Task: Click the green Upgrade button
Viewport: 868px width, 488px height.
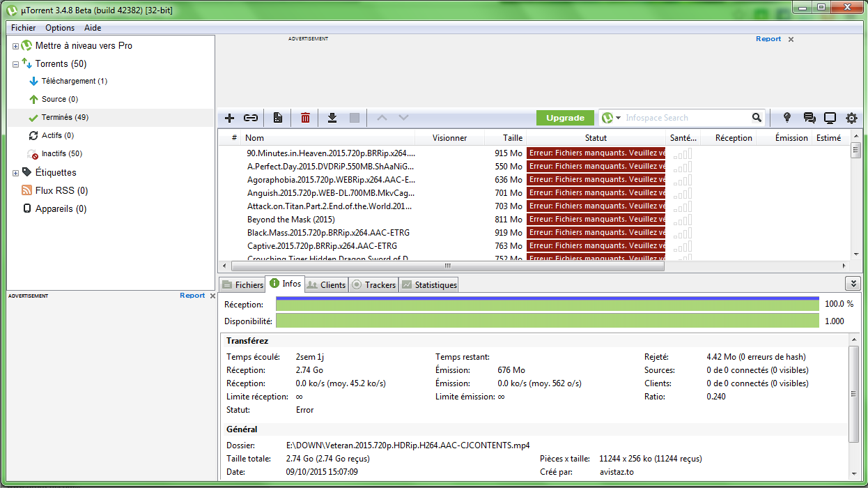Action: point(565,118)
